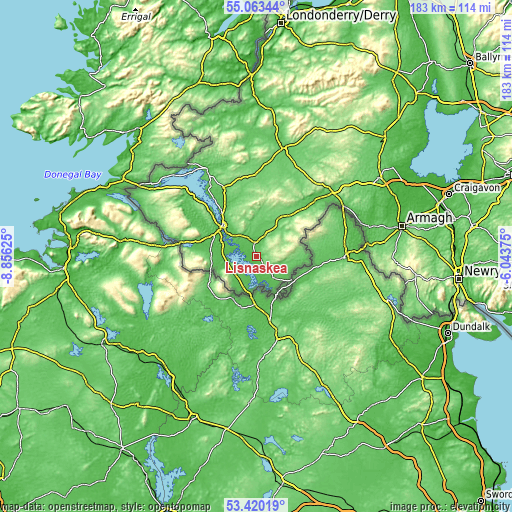Select the Errigal mountain label
512x512 pixels.
(x=136, y=17)
